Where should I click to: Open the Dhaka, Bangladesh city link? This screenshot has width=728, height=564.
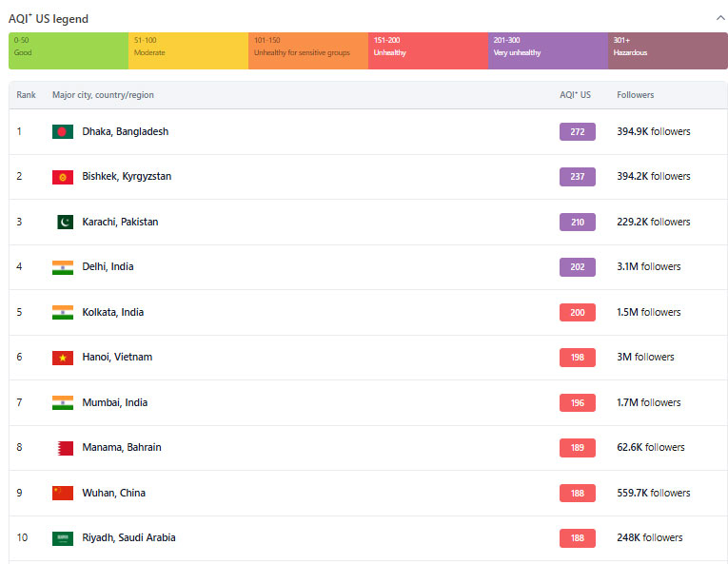[126, 132]
